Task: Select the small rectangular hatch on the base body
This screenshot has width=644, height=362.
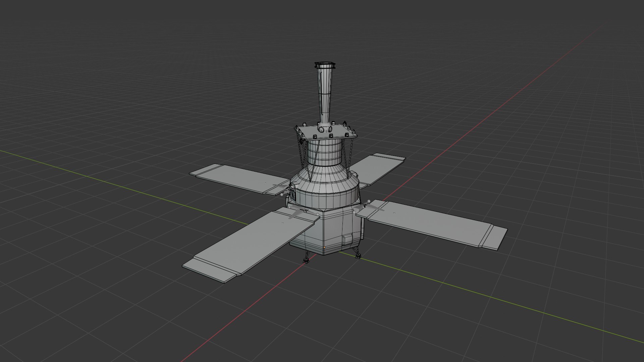Action: point(347,239)
